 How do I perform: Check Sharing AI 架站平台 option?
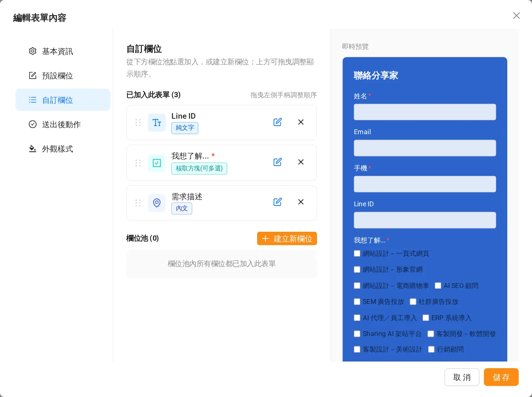[357, 334]
